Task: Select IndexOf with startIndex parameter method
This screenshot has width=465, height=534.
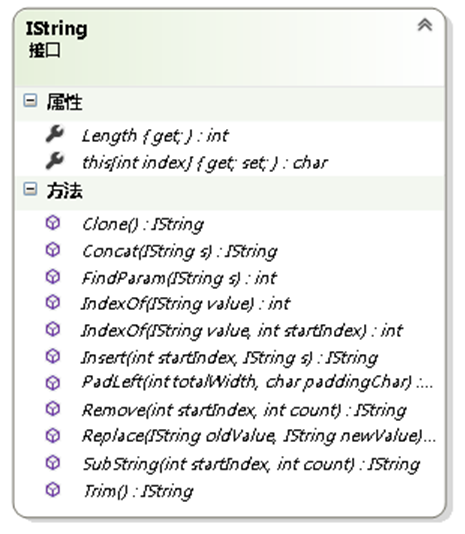Action: pyautogui.click(x=242, y=331)
